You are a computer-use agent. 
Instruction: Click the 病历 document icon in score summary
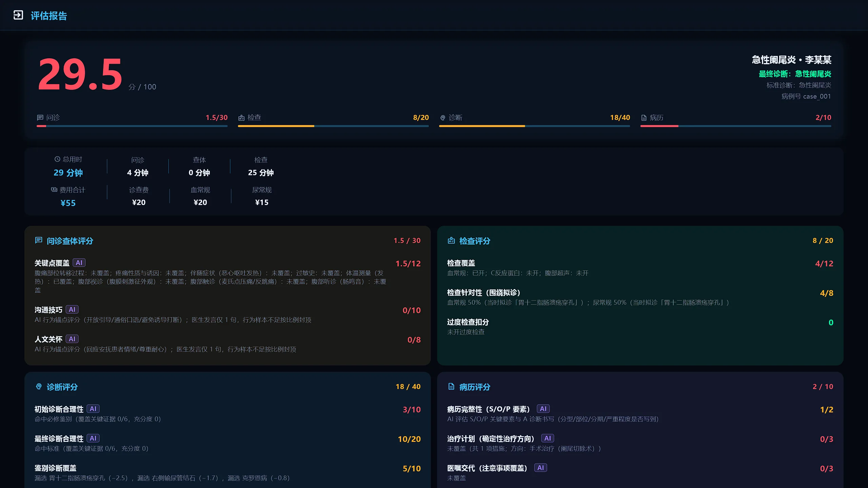tap(644, 118)
